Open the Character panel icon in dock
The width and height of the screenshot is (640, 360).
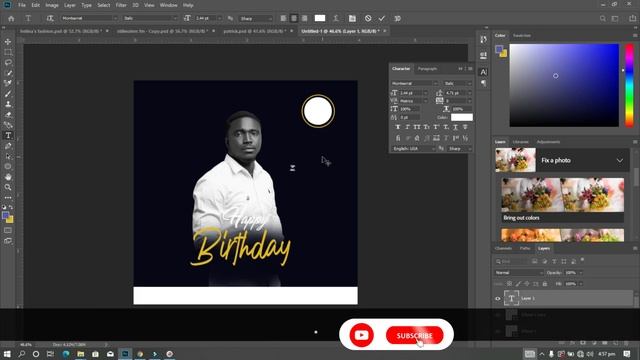[483, 72]
